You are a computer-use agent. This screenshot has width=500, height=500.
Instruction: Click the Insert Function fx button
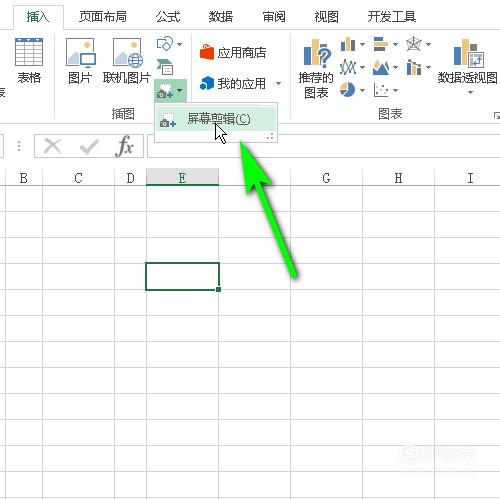click(x=124, y=146)
